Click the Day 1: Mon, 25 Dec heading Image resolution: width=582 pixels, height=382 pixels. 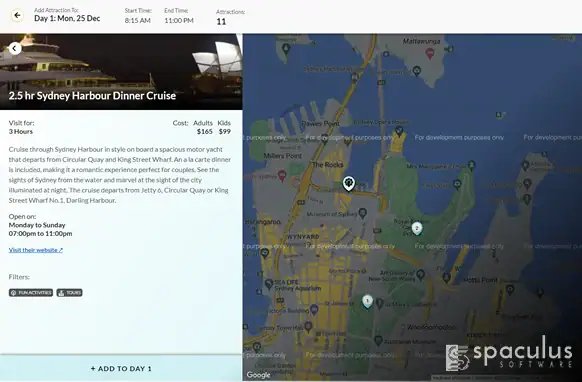[x=67, y=18]
